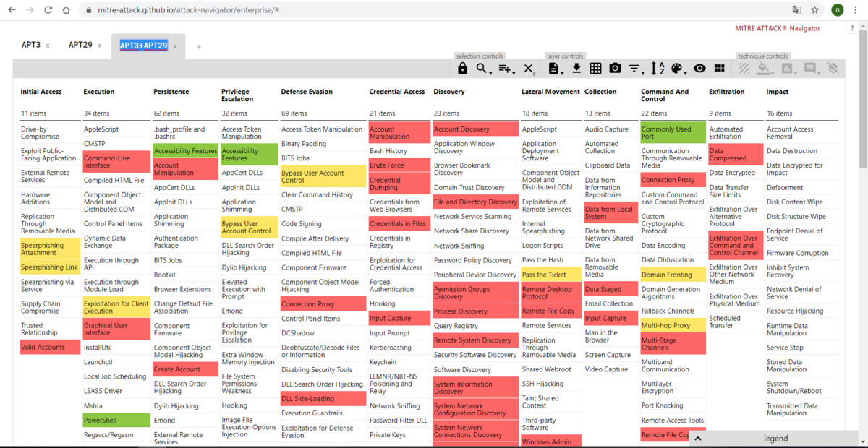Click the Impact tactic header
This screenshot has height=448, width=868.
coord(778,92)
